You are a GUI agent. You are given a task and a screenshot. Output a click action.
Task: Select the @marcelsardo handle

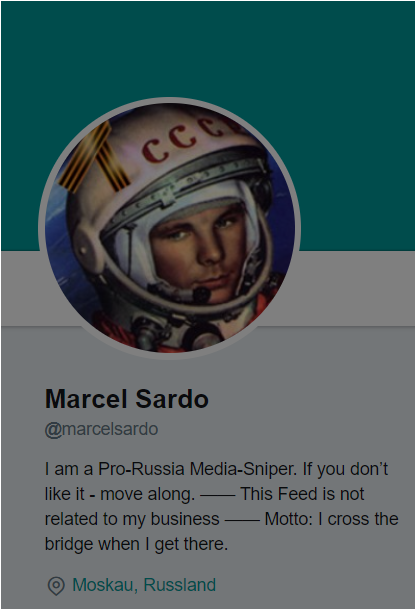tap(102, 429)
